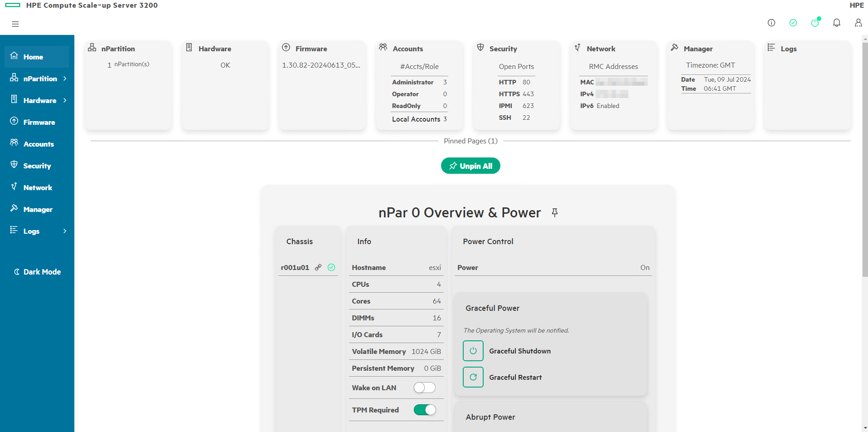The image size is (868, 432).
Task: Click the Security card shield icon
Action: click(x=480, y=48)
